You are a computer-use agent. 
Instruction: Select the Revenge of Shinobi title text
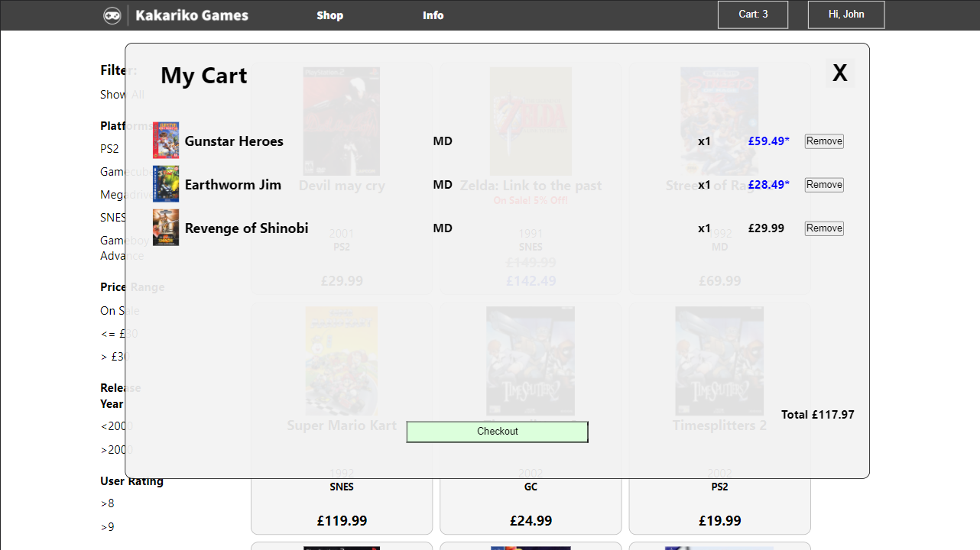click(247, 228)
